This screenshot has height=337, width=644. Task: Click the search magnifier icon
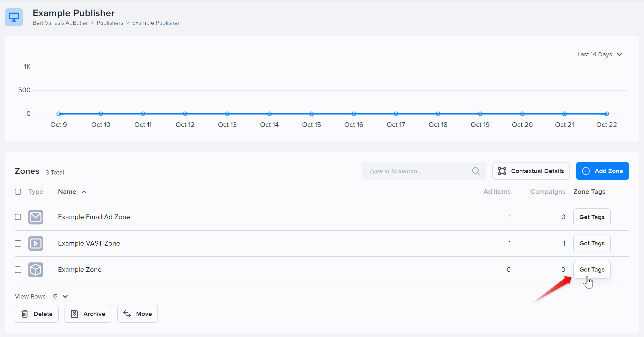pyautogui.click(x=476, y=171)
